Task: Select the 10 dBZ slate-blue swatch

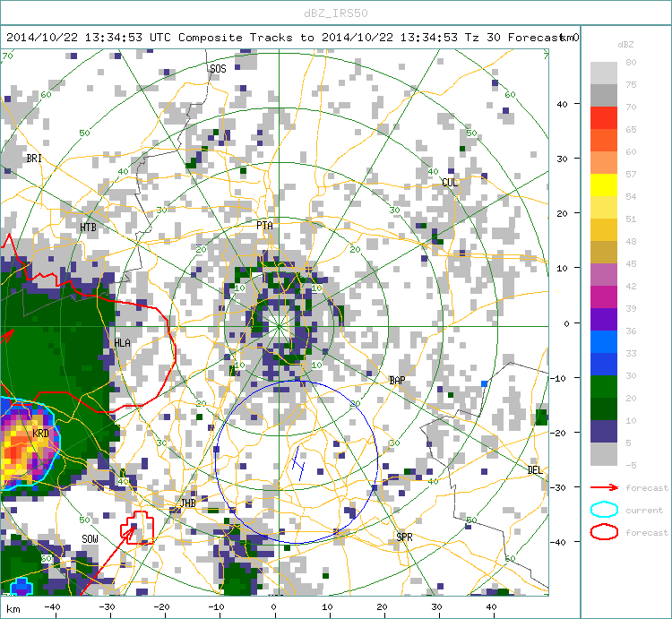Action: pyautogui.click(x=603, y=432)
